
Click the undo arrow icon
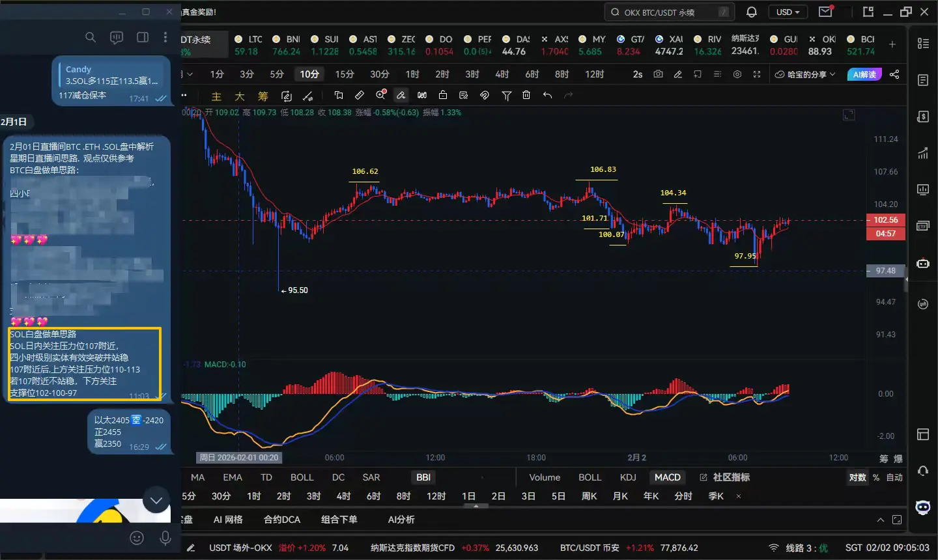[547, 95]
